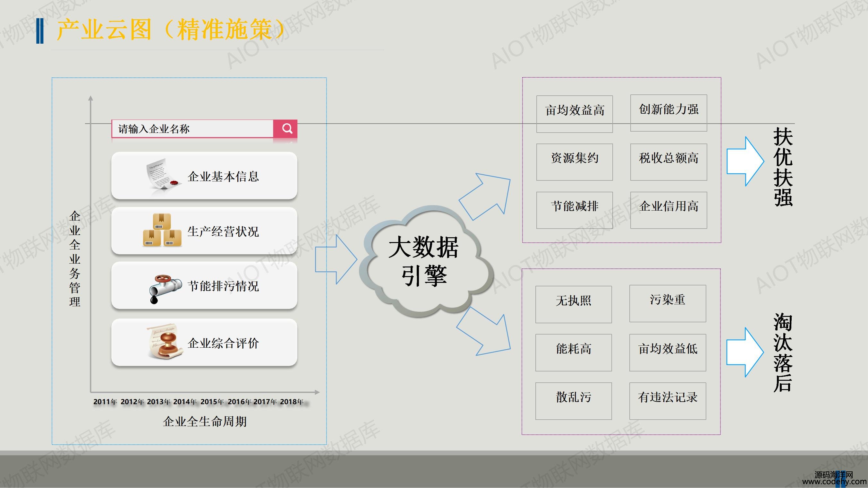Select the 企业信用高 tag box
The height and width of the screenshot is (488, 868).
click(668, 210)
